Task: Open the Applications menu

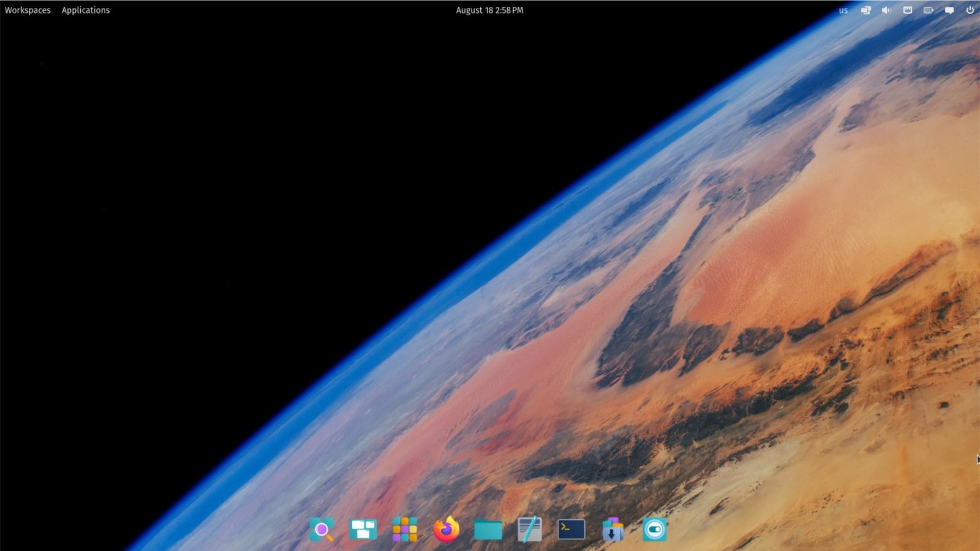Action: (85, 10)
